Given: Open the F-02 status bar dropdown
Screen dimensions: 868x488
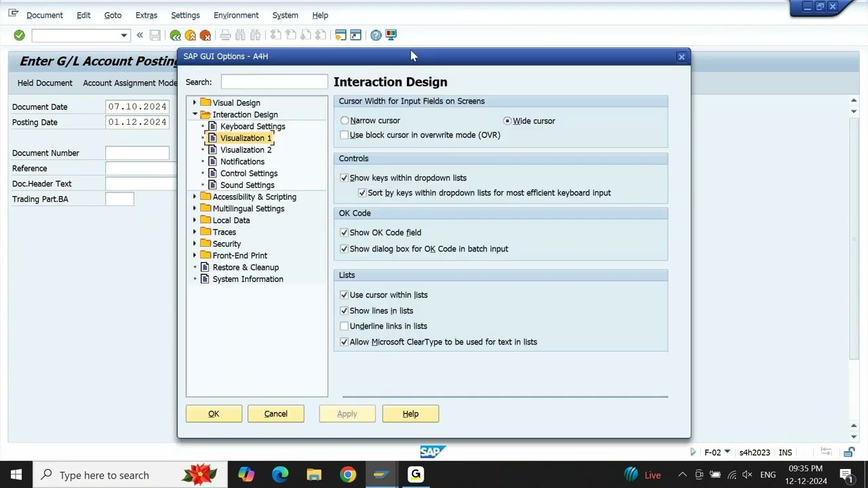Looking at the screenshot, I should click(727, 452).
